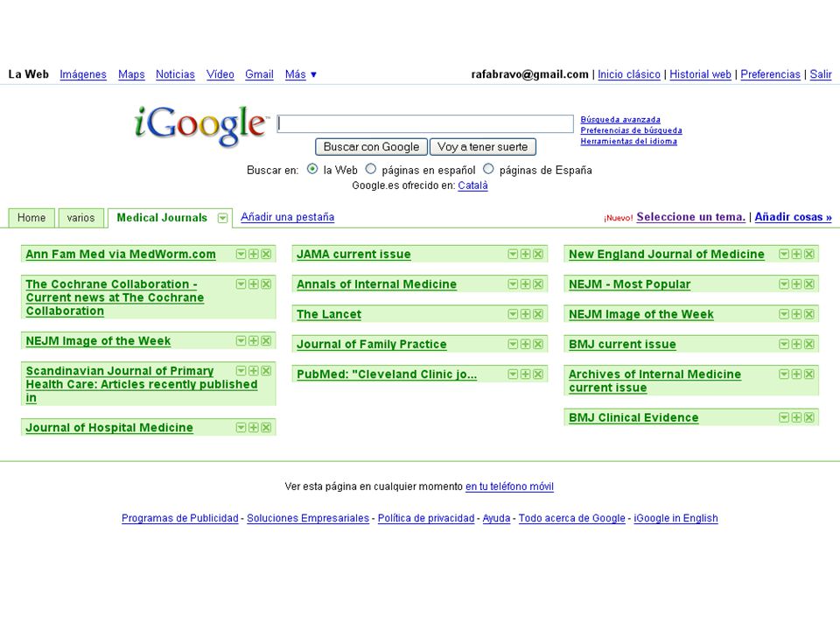Open the 'en tu teléfono móvil' link
840x630 pixels.
pyautogui.click(x=509, y=486)
